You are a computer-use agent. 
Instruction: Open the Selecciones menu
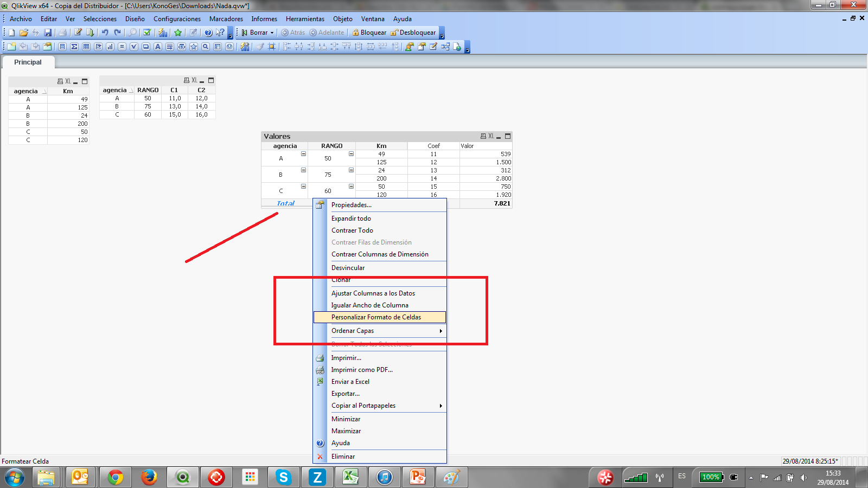pyautogui.click(x=100, y=19)
